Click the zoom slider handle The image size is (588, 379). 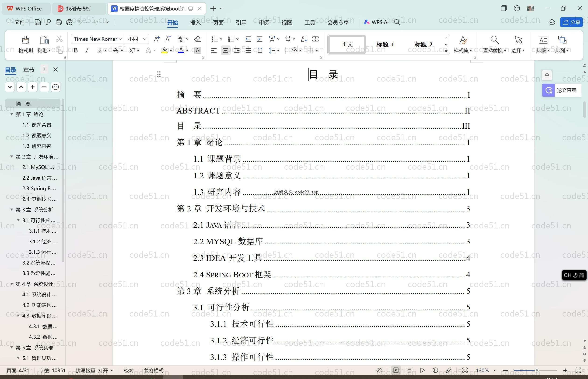(x=536, y=370)
